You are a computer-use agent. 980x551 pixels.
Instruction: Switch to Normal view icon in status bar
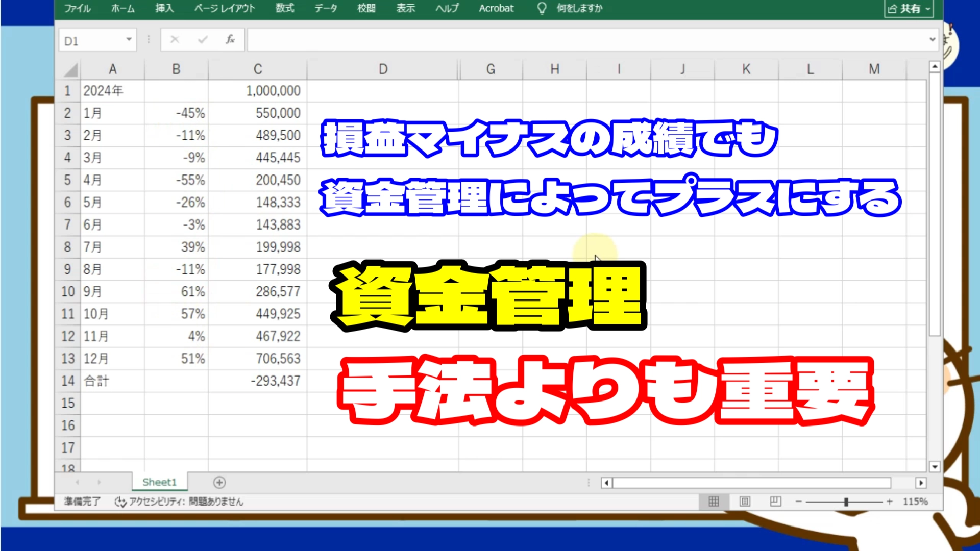point(714,502)
